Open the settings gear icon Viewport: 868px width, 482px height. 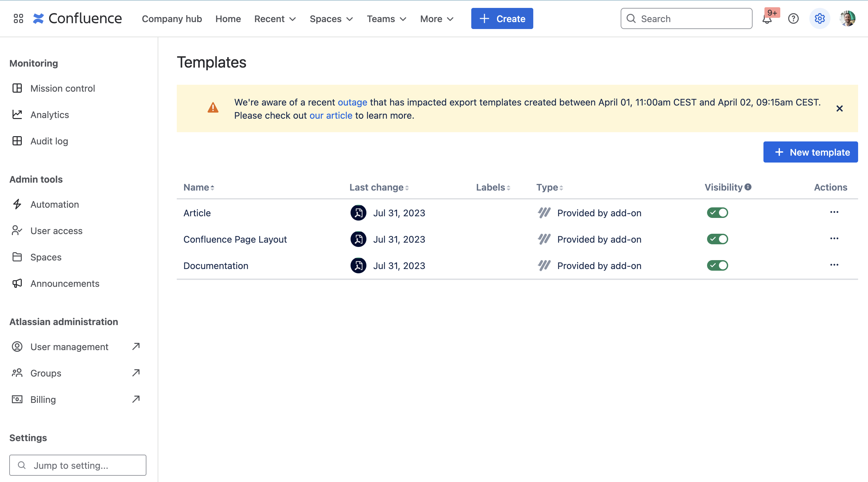click(820, 18)
